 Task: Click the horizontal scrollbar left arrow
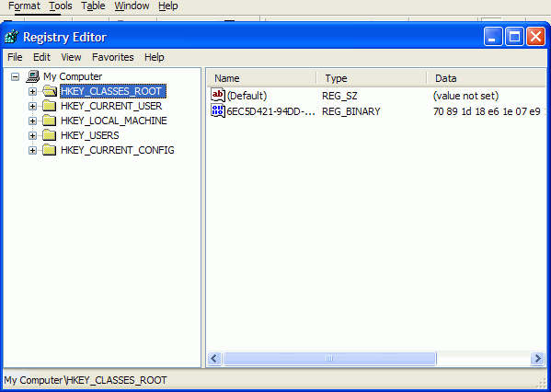(x=214, y=358)
